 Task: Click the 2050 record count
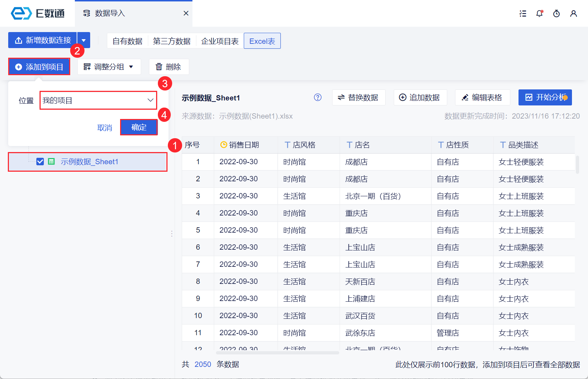pyautogui.click(x=203, y=364)
